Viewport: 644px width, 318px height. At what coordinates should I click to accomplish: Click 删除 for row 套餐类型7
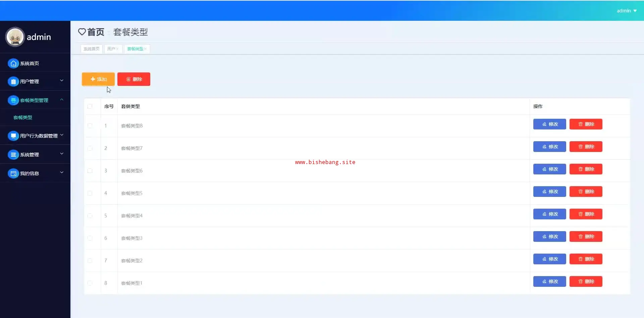coord(586,147)
